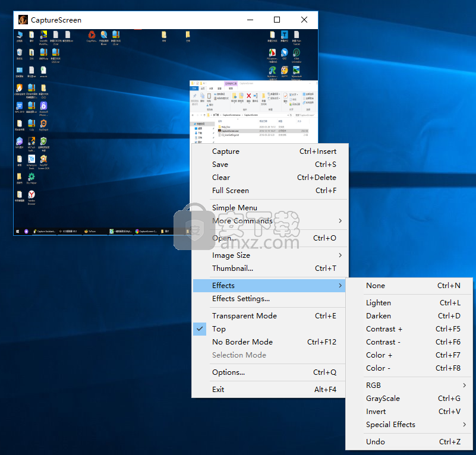Expand the Image Size submenu arrow
476x455 pixels.
pos(340,255)
